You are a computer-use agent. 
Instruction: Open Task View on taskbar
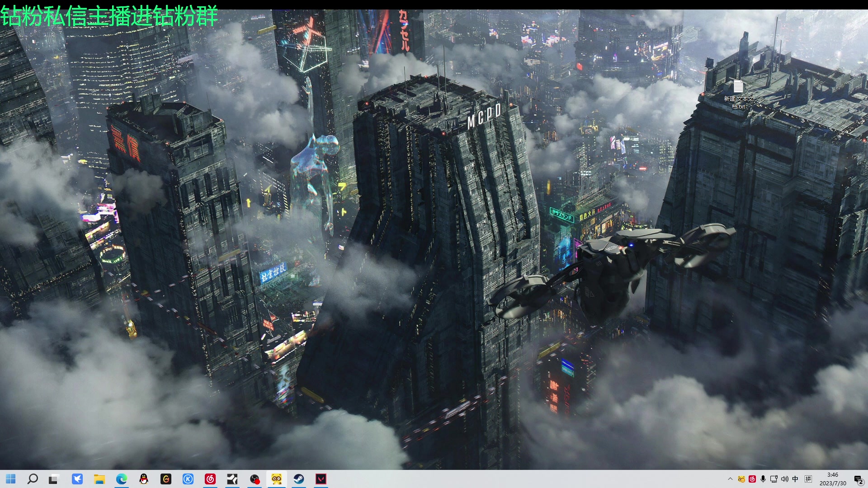click(54, 479)
